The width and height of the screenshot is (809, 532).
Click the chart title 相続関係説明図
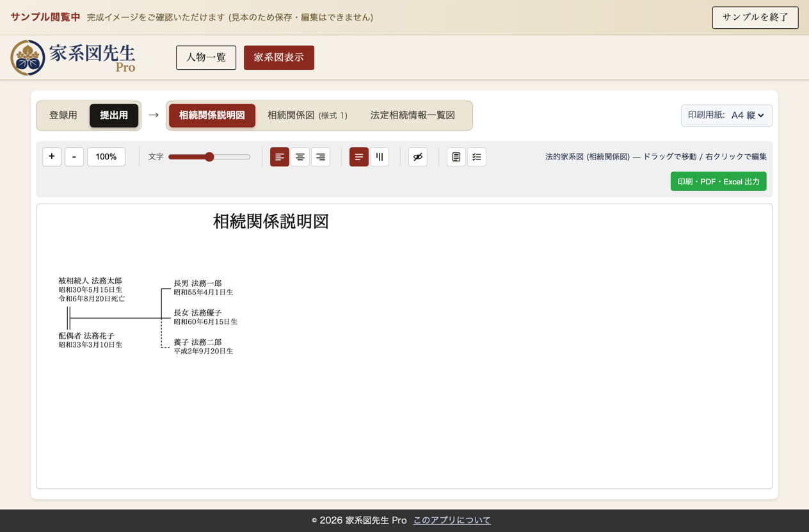click(271, 222)
